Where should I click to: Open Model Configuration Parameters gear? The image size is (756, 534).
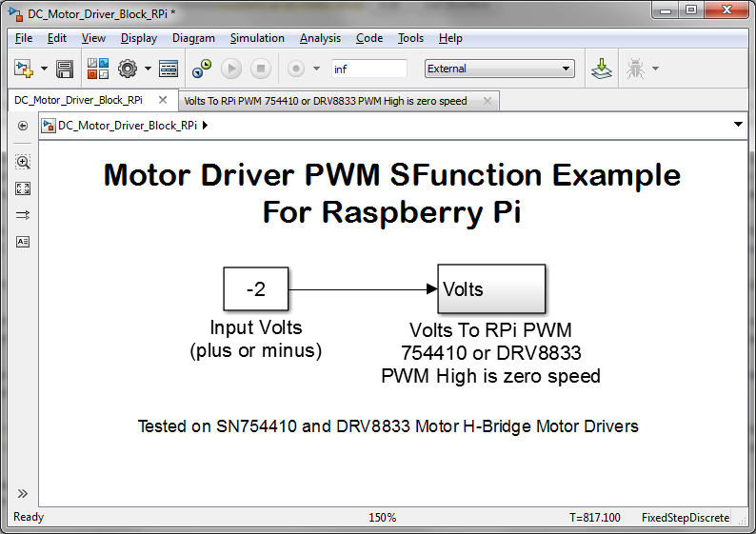(x=128, y=69)
